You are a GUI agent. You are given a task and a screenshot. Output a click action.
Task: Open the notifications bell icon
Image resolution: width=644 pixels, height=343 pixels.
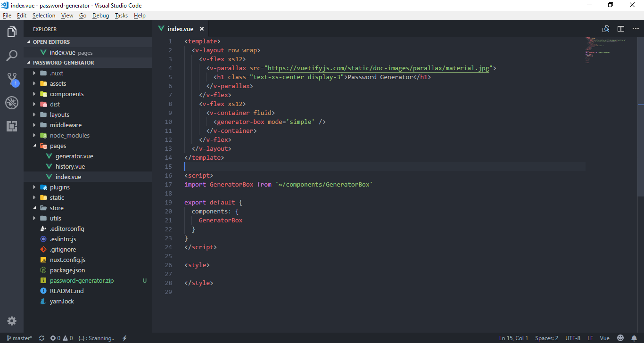pyautogui.click(x=635, y=338)
